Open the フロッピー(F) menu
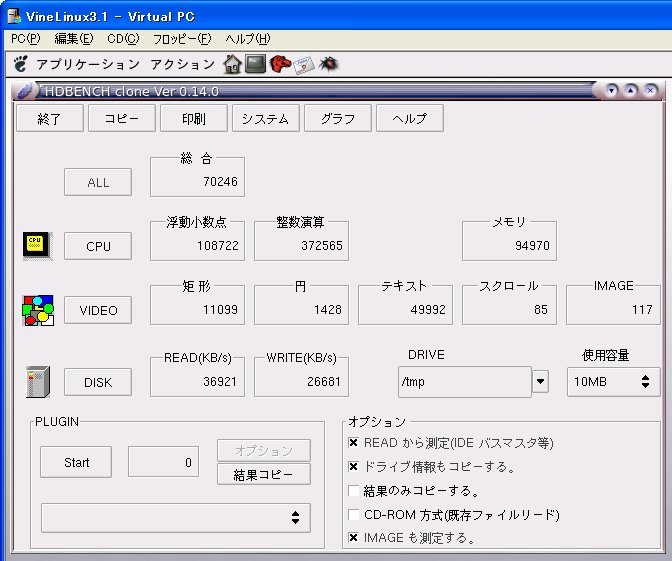672x561 pixels. 182,39
